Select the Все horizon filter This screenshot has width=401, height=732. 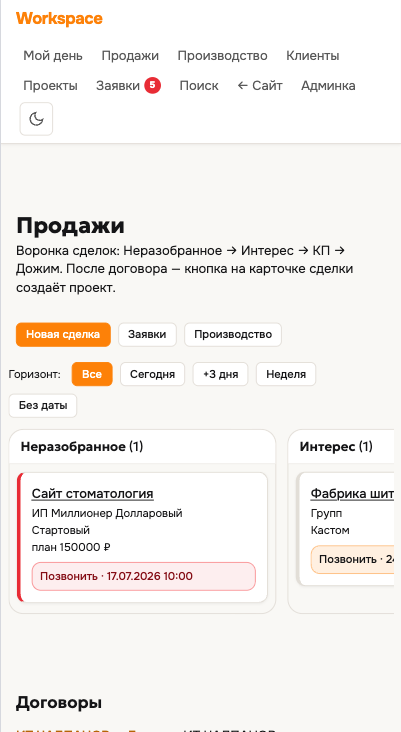(92, 374)
